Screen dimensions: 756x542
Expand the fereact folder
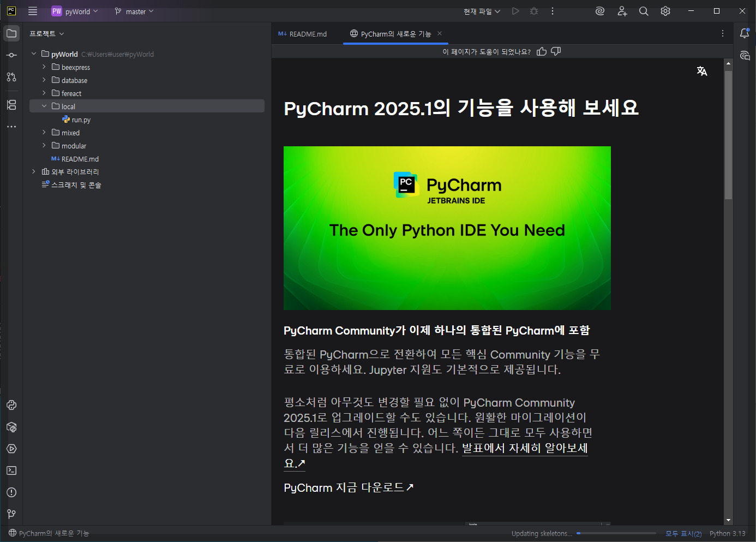[44, 93]
